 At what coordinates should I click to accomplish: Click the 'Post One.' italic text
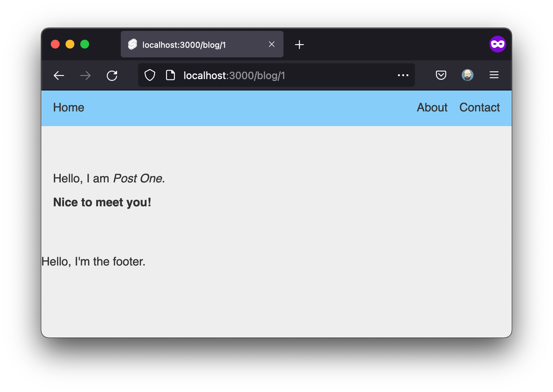pyautogui.click(x=139, y=178)
